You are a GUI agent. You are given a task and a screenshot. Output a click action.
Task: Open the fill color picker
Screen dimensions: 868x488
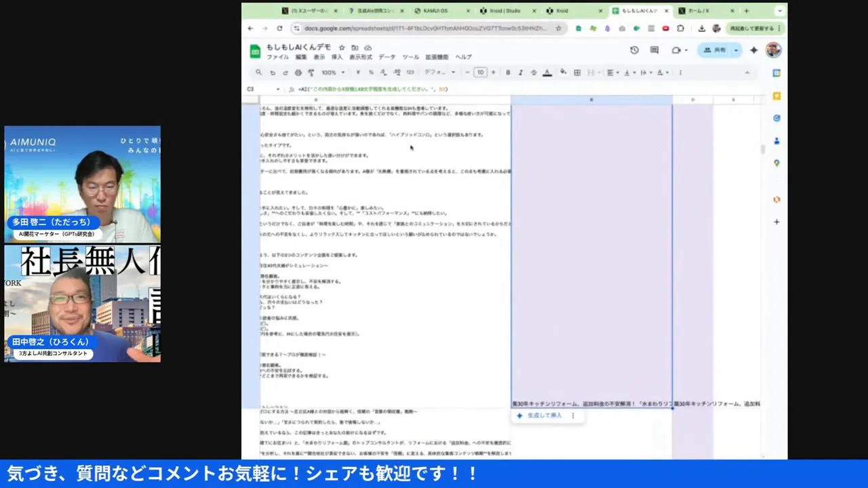(564, 73)
